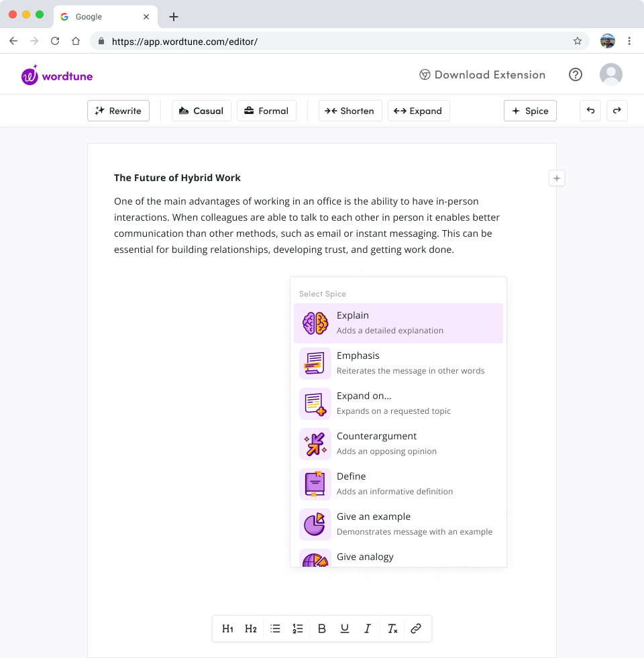This screenshot has height=658, width=644.
Task: Close the Google browser tab
Action: 146,17
